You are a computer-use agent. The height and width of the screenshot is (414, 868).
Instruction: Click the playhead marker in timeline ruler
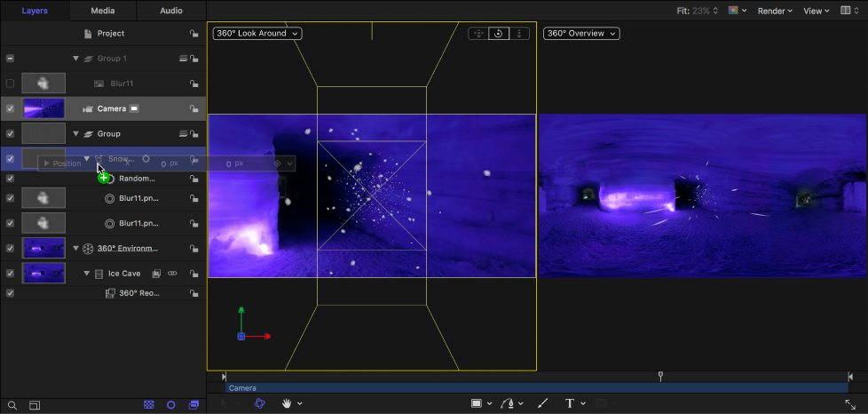point(660,377)
